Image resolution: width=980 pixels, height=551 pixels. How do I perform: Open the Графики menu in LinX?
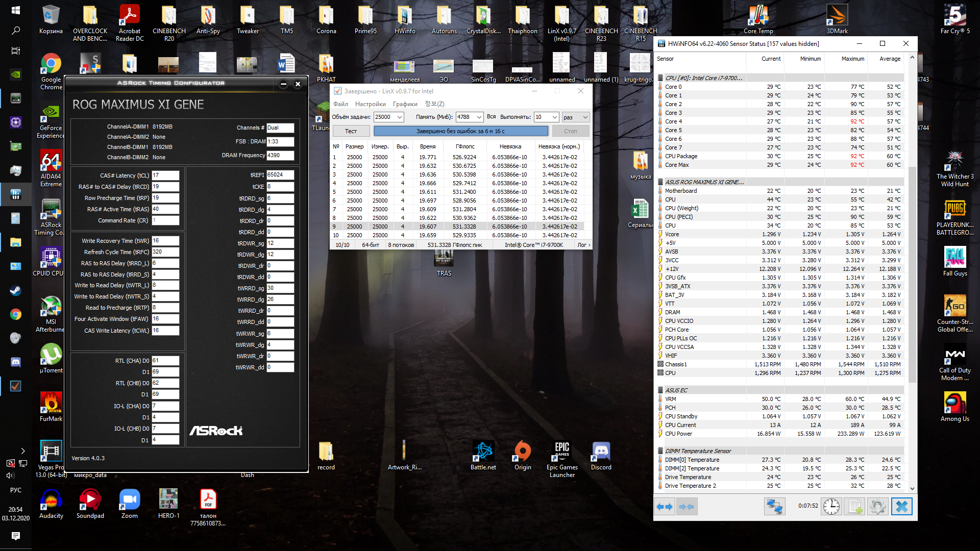pos(405,104)
